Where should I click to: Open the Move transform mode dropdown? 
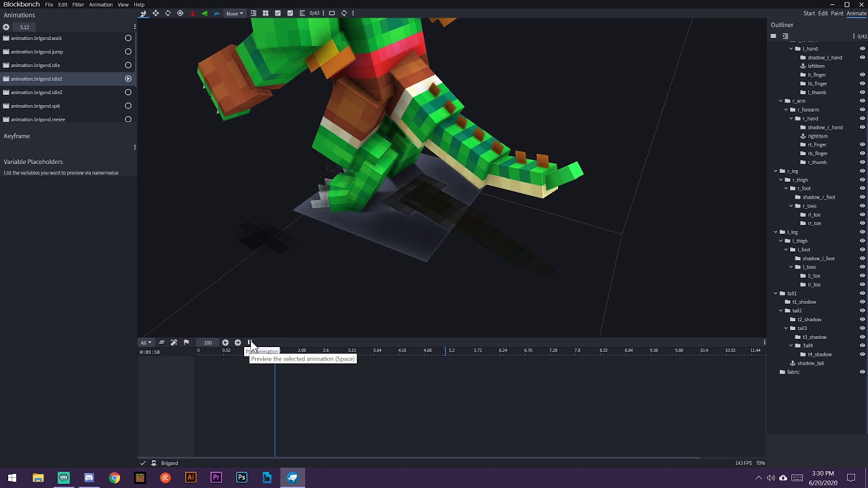coord(235,13)
